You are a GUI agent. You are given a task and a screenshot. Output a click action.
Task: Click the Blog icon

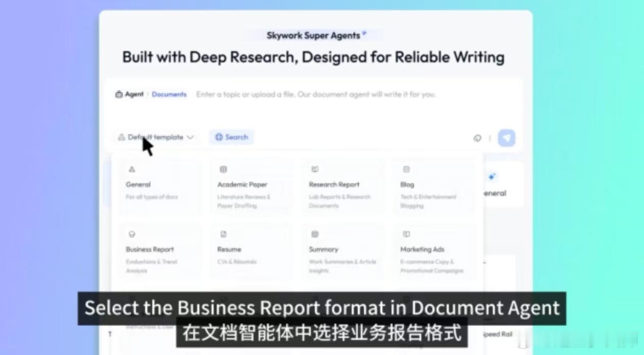point(406,169)
